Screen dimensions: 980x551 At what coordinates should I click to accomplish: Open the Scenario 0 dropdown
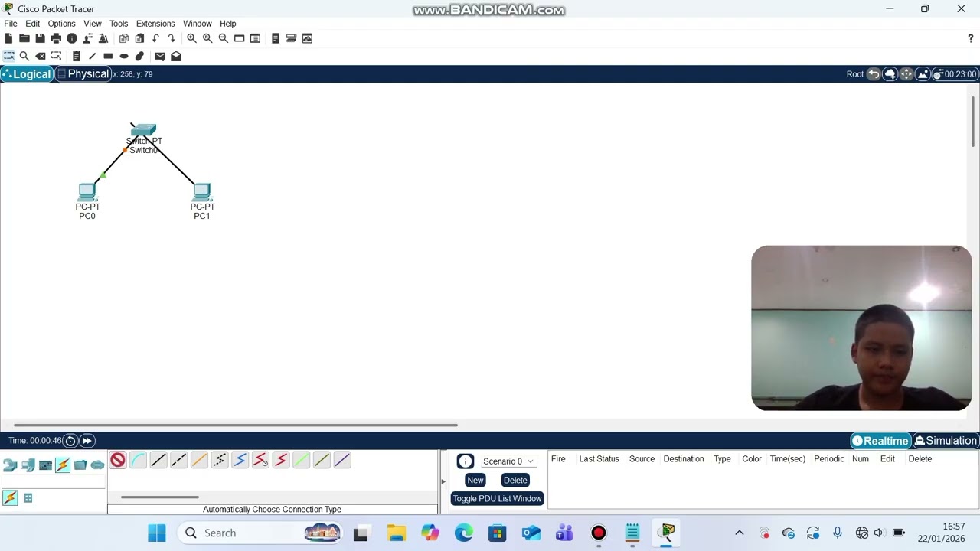tap(508, 461)
